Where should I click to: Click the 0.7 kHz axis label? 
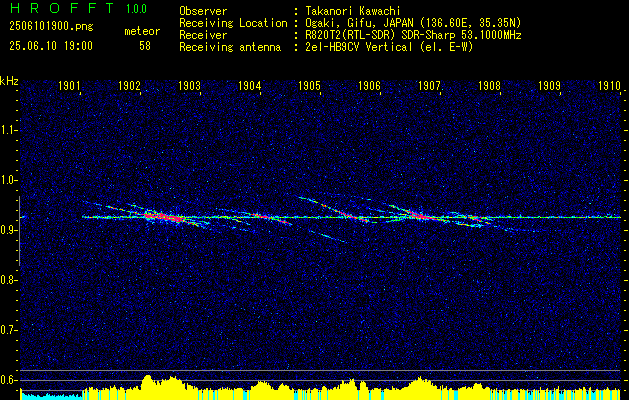tap(8, 330)
